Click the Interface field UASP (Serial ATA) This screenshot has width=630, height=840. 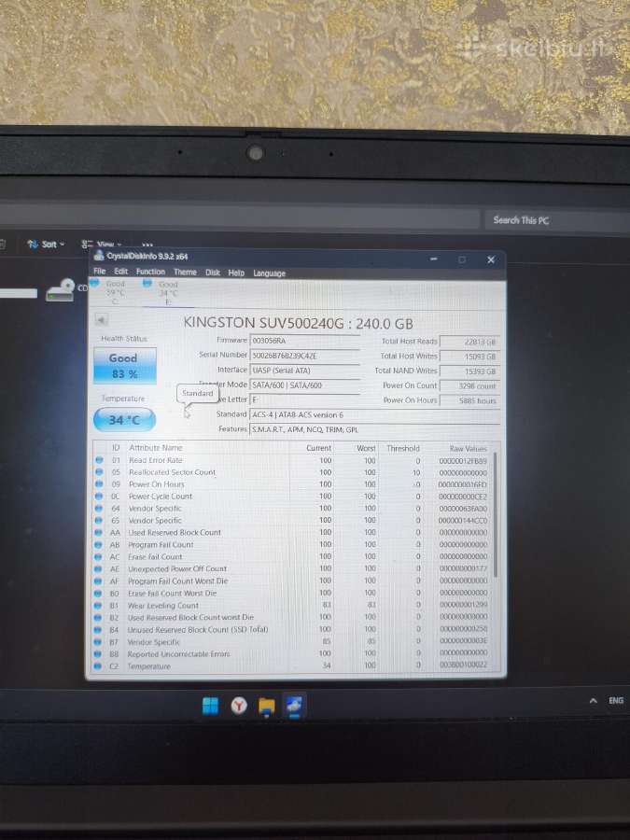coord(305,371)
